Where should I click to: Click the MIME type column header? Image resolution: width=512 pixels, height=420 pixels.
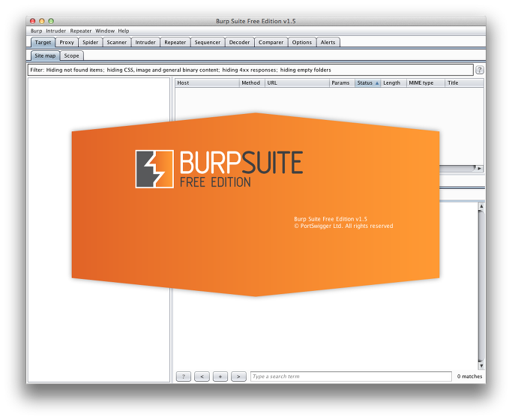pyautogui.click(x=424, y=83)
